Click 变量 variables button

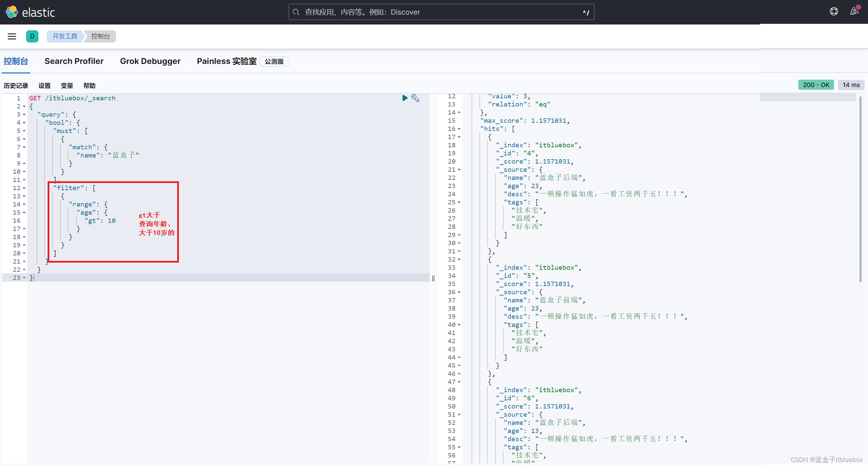pyautogui.click(x=67, y=85)
